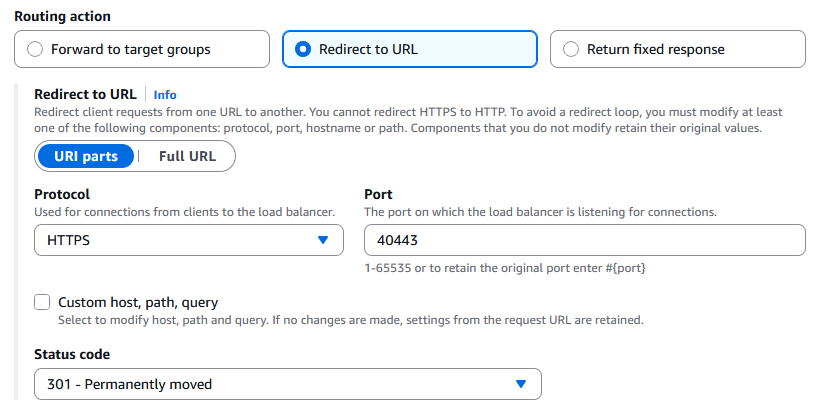Select the Redirect to URL radio option
The image size is (818, 407).
(x=304, y=49)
